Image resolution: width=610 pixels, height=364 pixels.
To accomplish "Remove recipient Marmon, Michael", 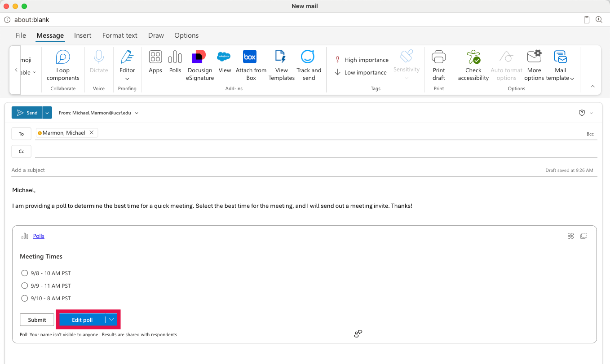I will point(92,132).
